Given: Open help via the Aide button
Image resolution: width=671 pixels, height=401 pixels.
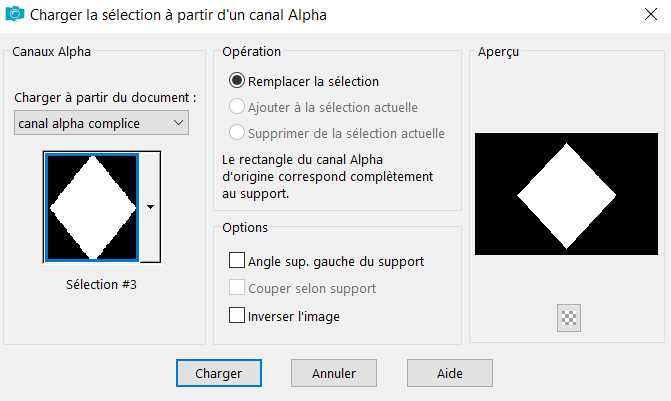Looking at the screenshot, I should coord(450,373).
